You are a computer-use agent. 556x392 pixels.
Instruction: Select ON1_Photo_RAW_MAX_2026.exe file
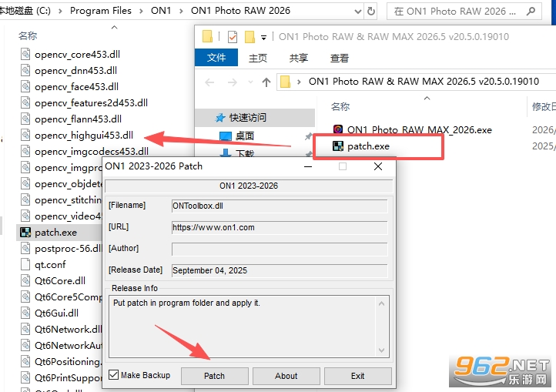420,130
